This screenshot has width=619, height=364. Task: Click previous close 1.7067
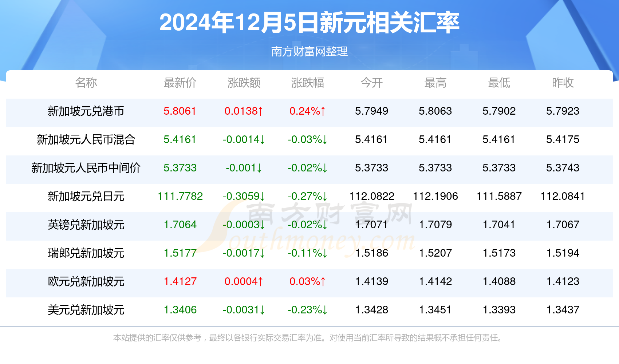563,225
